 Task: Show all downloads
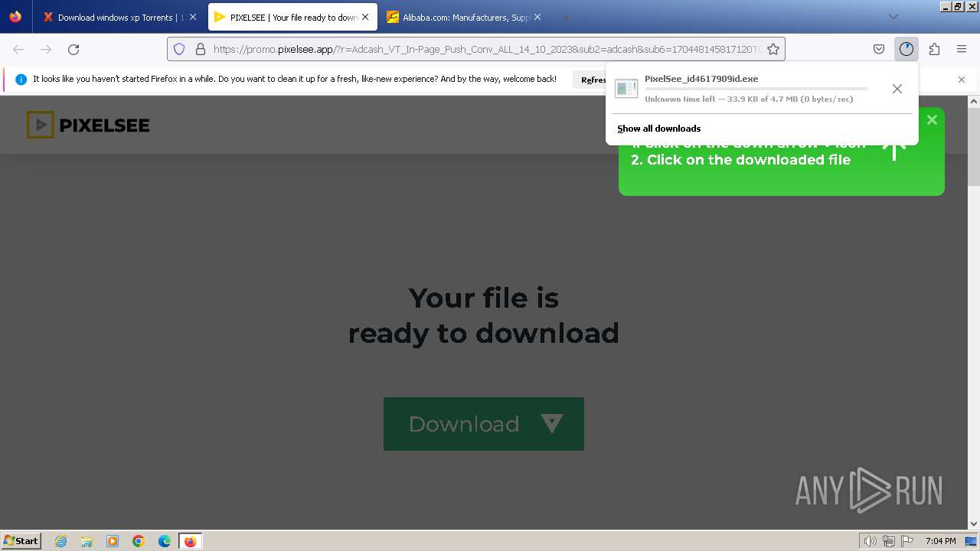tap(659, 129)
